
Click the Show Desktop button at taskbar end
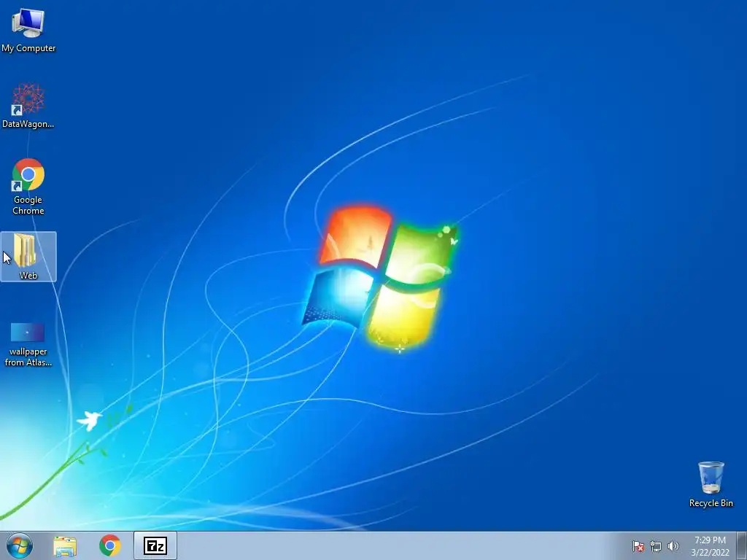coord(741,545)
